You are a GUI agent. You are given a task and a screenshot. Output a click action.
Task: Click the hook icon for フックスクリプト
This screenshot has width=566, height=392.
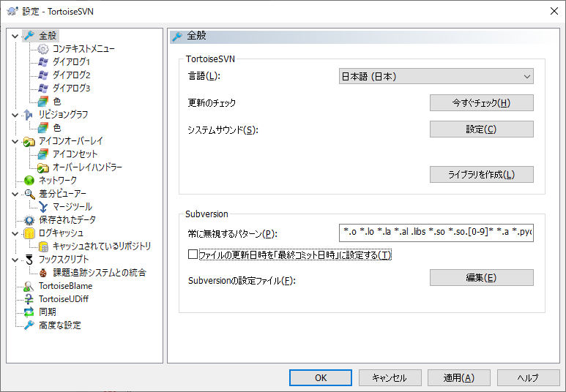(29, 260)
